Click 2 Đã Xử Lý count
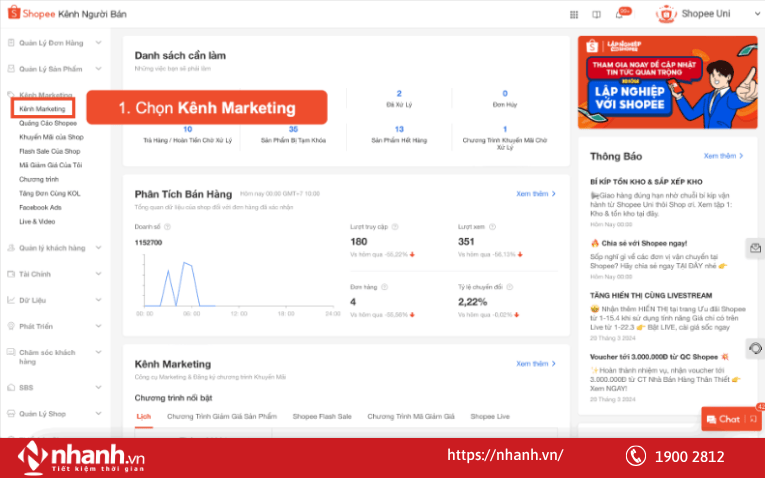 [399, 99]
